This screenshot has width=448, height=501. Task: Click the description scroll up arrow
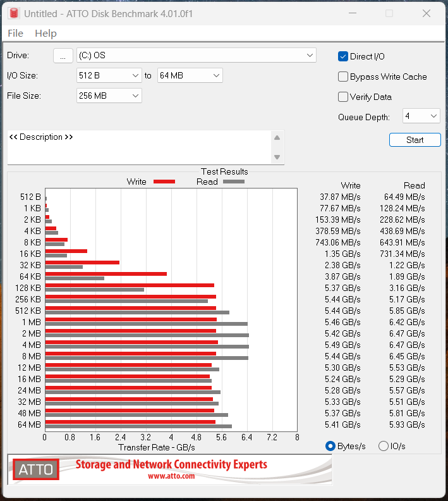point(277,138)
